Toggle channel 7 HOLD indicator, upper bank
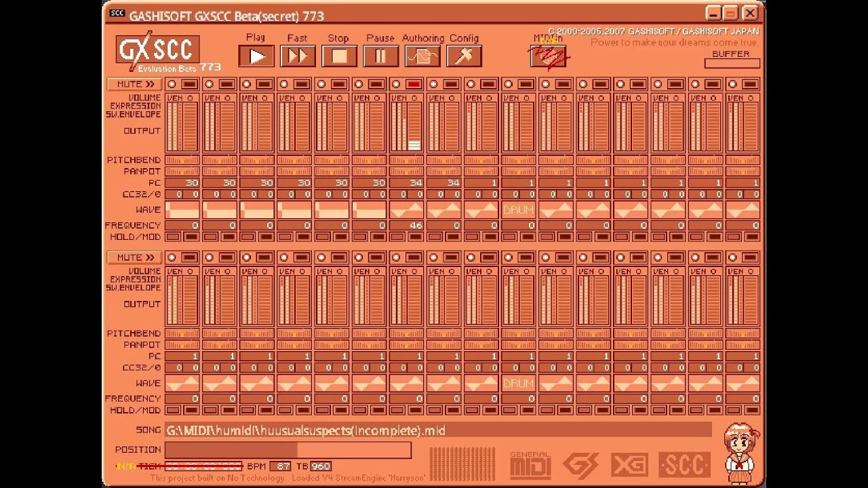 click(398, 237)
